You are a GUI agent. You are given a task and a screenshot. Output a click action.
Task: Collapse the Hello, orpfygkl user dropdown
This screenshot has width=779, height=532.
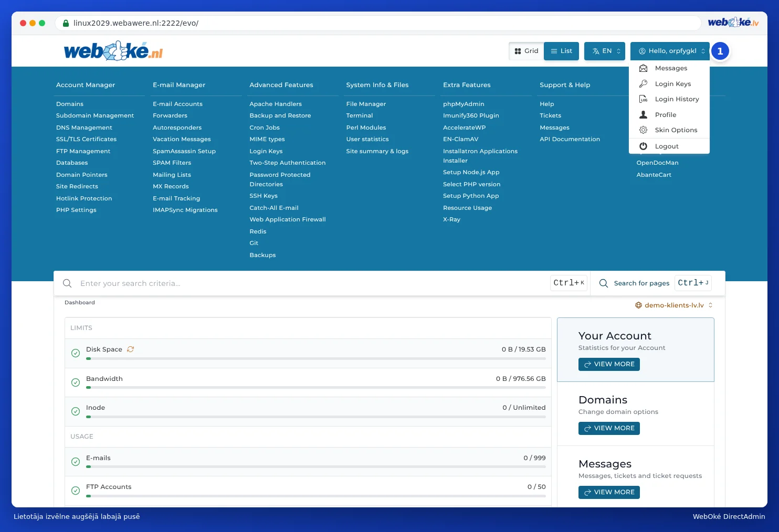(670, 51)
